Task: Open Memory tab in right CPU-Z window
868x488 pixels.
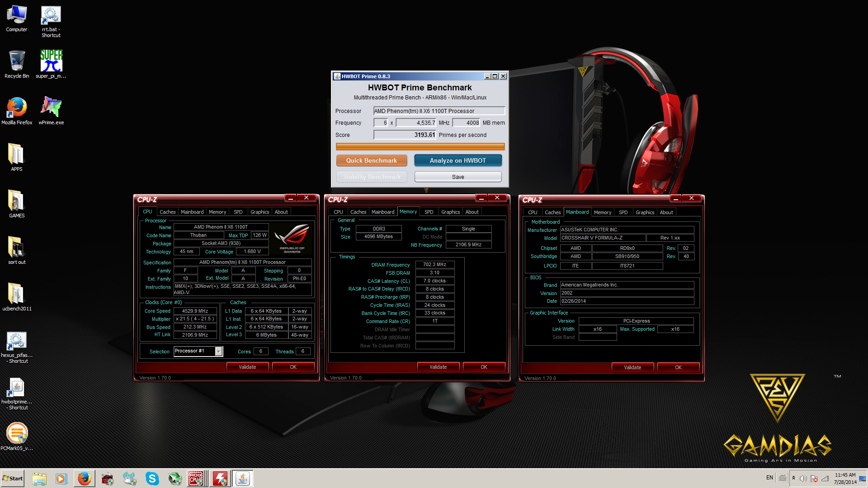Action: pyautogui.click(x=603, y=212)
